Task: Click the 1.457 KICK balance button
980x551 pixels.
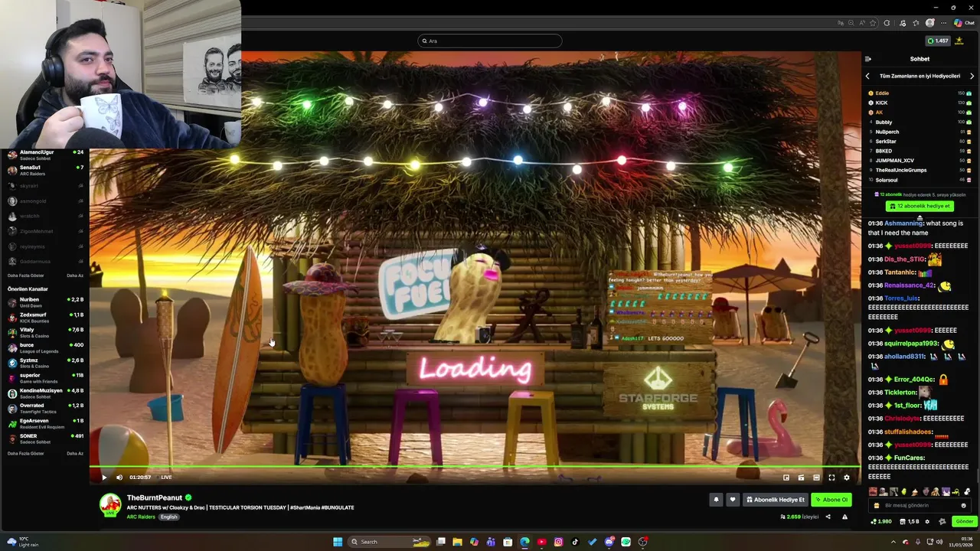Action: coord(937,41)
